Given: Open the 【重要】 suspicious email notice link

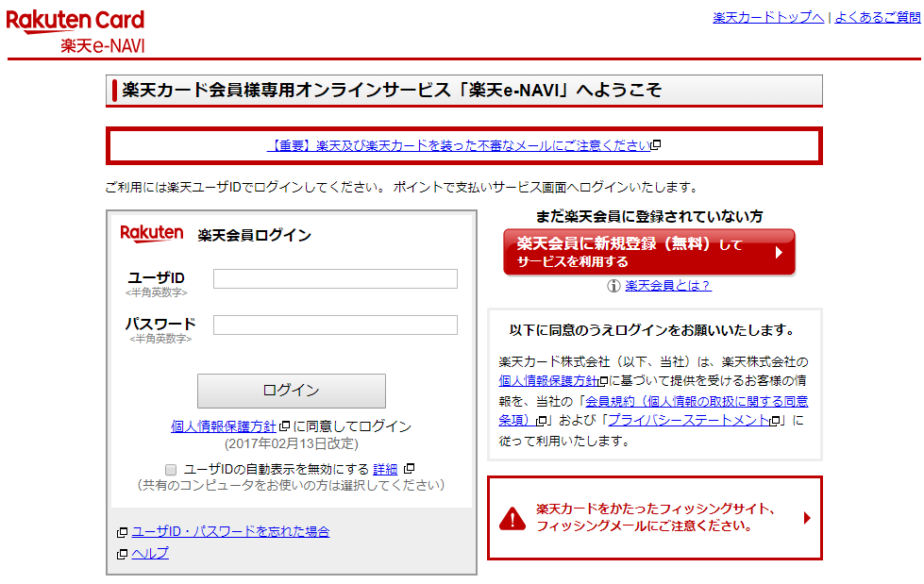Looking at the screenshot, I should coord(459,145).
